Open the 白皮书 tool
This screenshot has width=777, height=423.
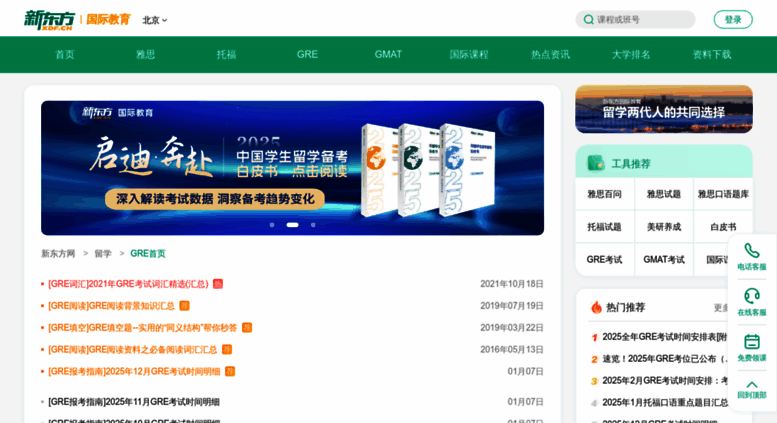[723, 227]
